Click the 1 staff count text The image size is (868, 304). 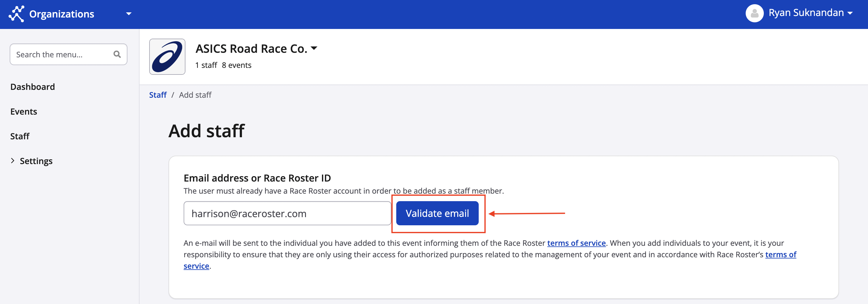206,65
